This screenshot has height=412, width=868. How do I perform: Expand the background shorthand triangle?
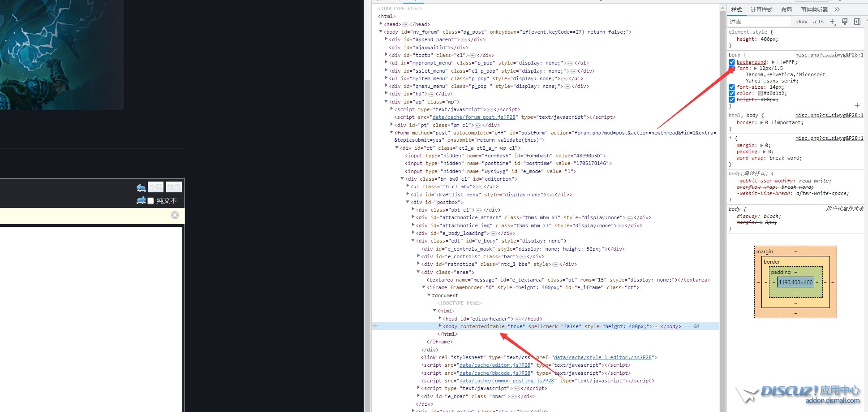click(773, 62)
